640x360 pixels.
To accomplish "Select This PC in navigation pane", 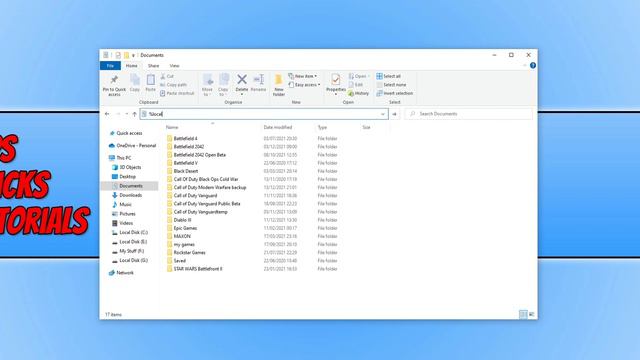I will (x=124, y=158).
